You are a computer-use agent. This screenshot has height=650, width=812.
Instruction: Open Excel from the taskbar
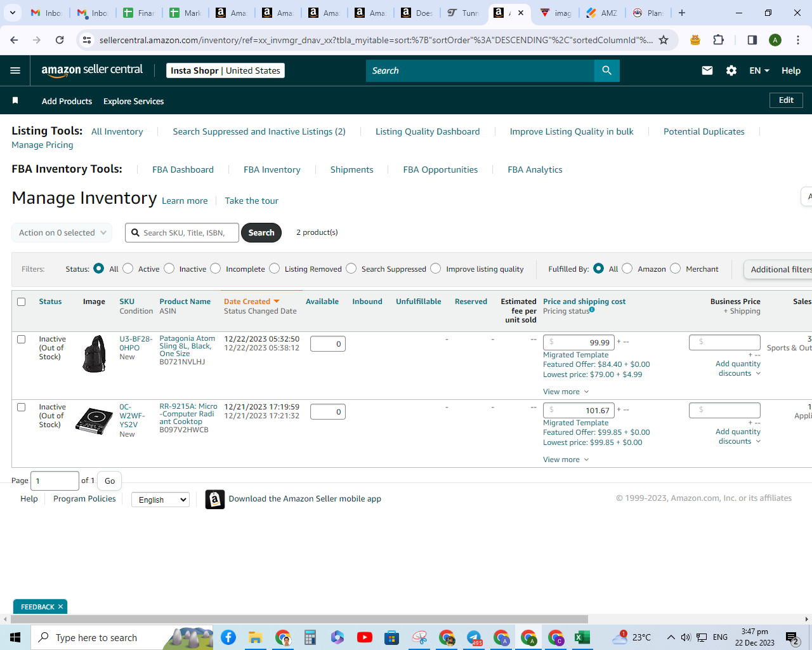pos(583,637)
